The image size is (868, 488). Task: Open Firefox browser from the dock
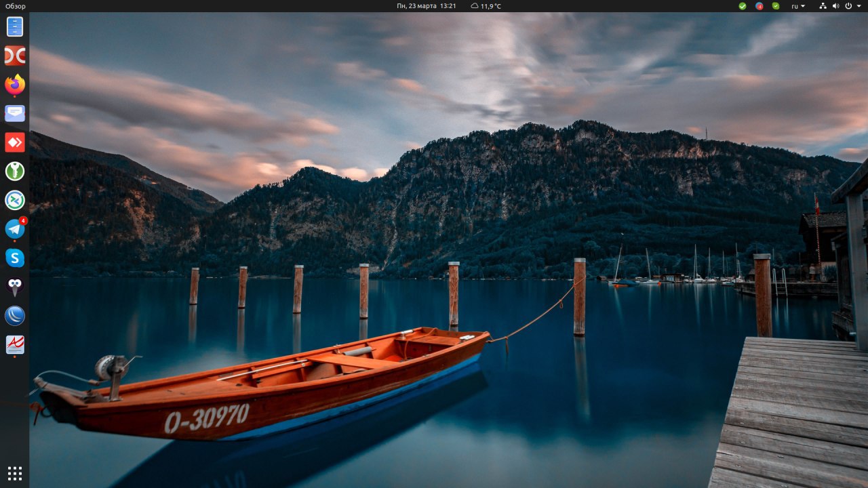[x=15, y=85]
